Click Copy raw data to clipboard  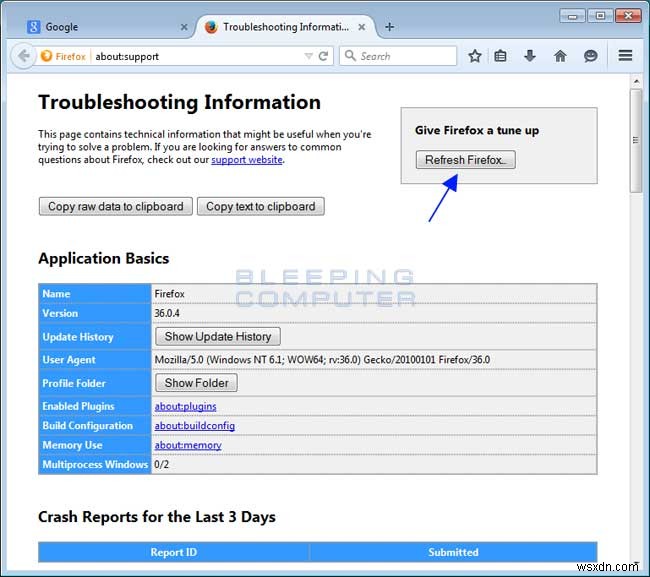(x=116, y=206)
